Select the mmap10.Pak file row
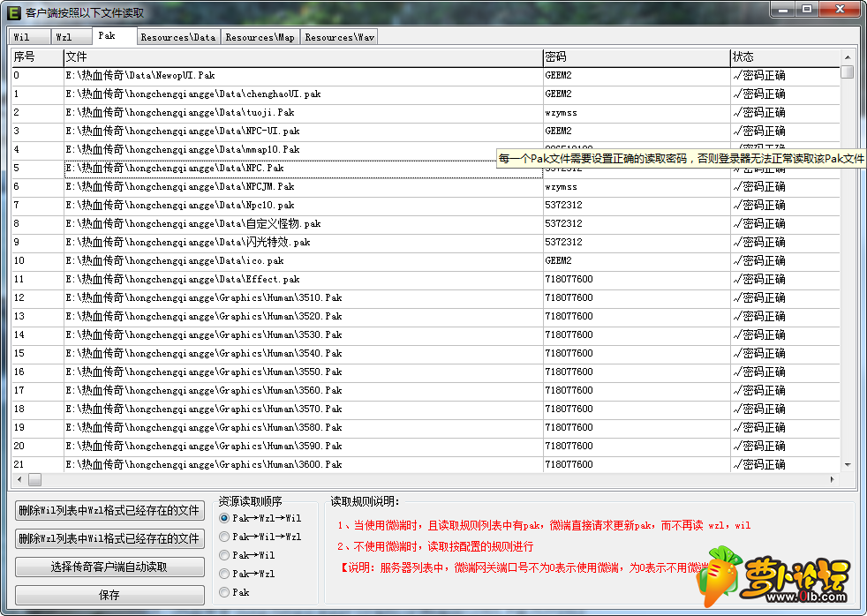The height and width of the screenshot is (616, 867). 426,150
